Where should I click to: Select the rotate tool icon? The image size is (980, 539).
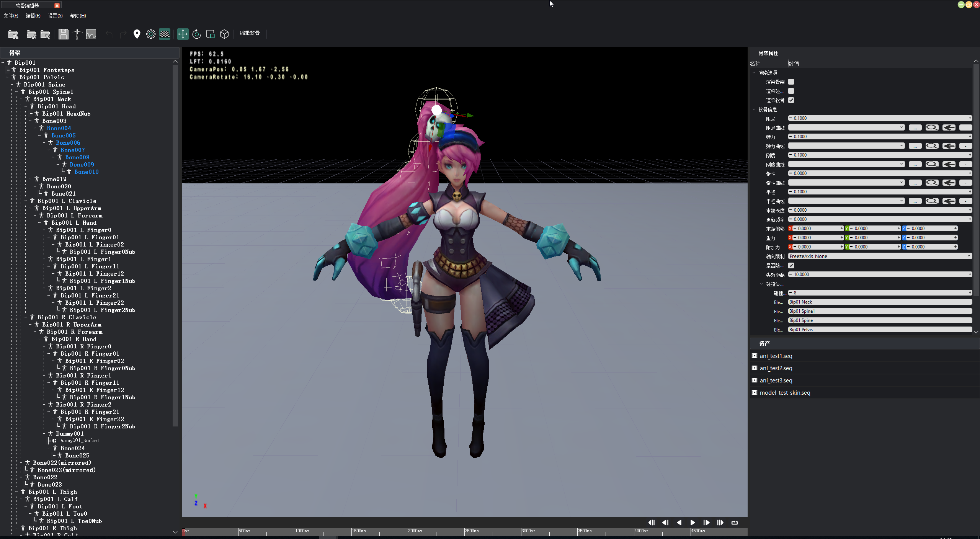pos(197,34)
